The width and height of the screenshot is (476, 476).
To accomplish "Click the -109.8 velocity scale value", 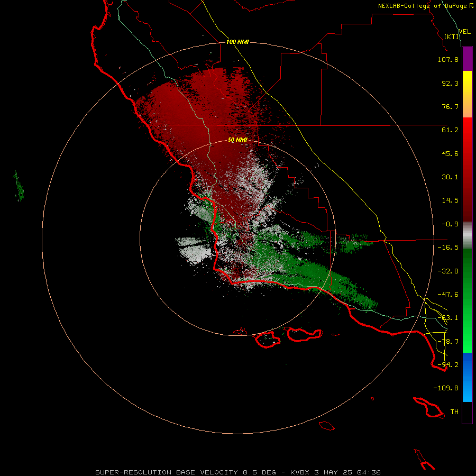I will tap(446, 388).
